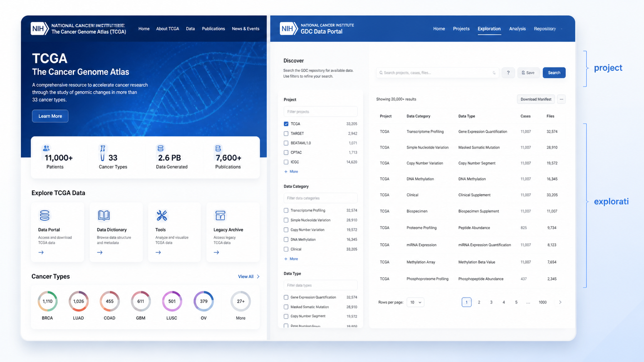Click the magnifier icon in the search box
Viewport: 644px width, 362px height.
pos(381,73)
